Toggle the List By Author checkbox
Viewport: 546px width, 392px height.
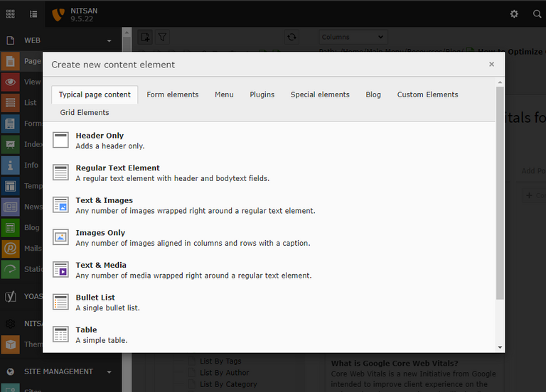pyautogui.click(x=191, y=373)
